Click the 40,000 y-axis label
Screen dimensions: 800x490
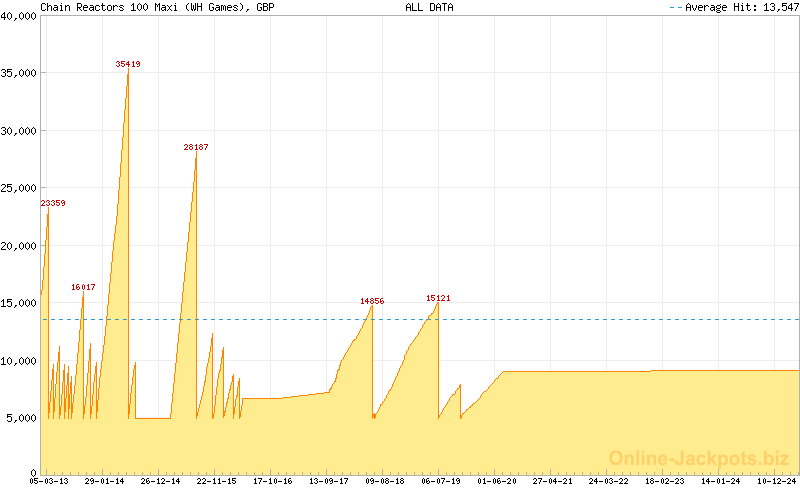18,16
